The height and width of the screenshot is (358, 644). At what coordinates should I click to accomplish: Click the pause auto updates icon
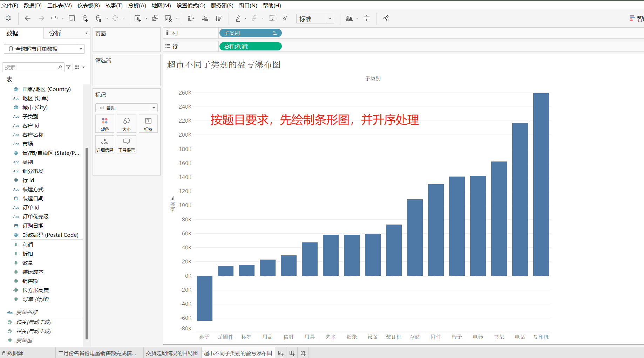coord(99,18)
